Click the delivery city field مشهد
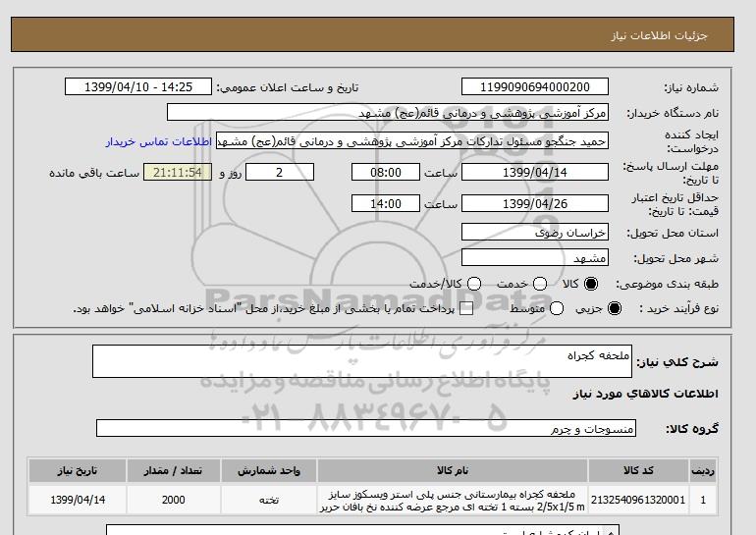Image resolution: width=756 pixels, height=535 pixels. 535,257
